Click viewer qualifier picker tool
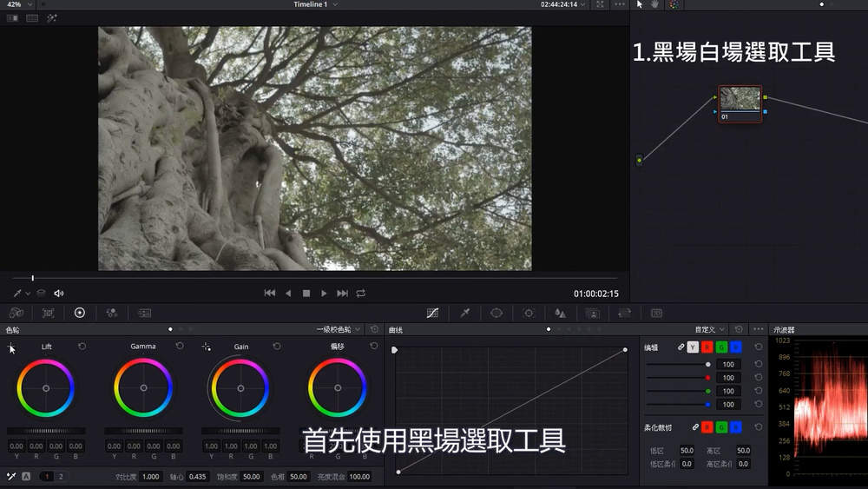Screen dimensions: 868x489 tap(17, 293)
